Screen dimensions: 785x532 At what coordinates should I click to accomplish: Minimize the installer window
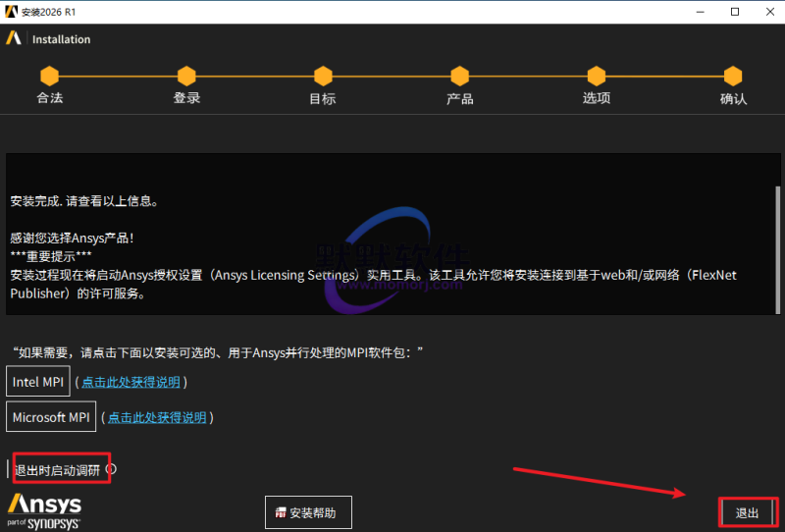point(689,12)
